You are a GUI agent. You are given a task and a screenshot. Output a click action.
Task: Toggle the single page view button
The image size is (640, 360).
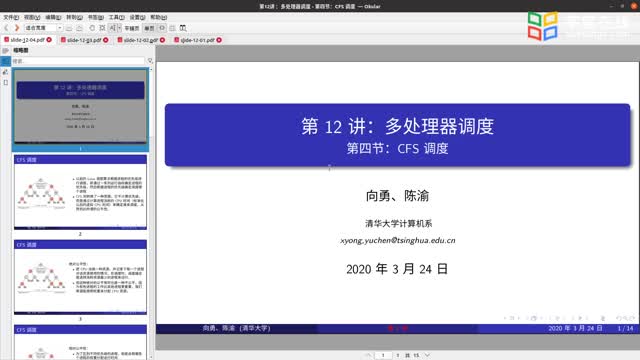click(x=149, y=28)
